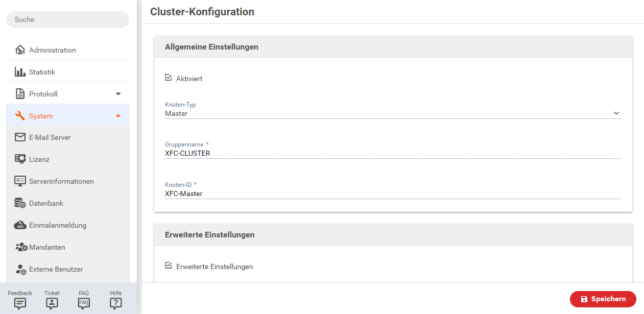Click the Speichern button
The width and height of the screenshot is (644, 314).
tap(603, 299)
